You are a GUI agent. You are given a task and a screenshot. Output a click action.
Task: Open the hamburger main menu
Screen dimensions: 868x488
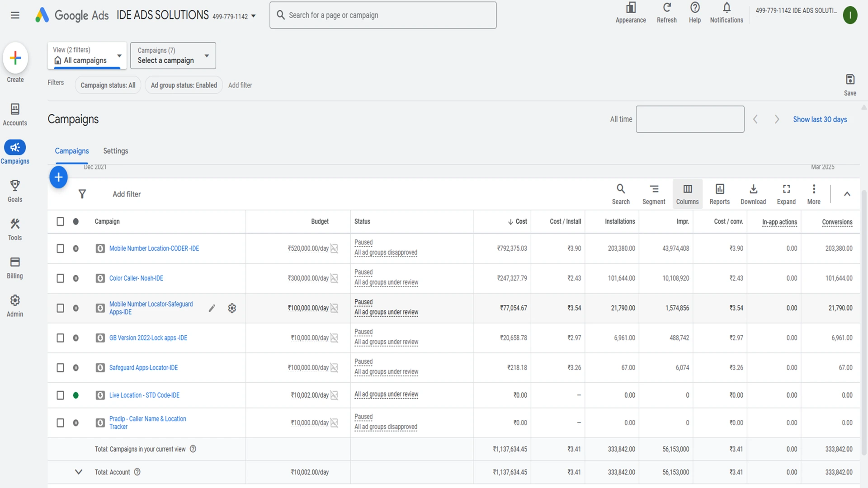tap(15, 15)
